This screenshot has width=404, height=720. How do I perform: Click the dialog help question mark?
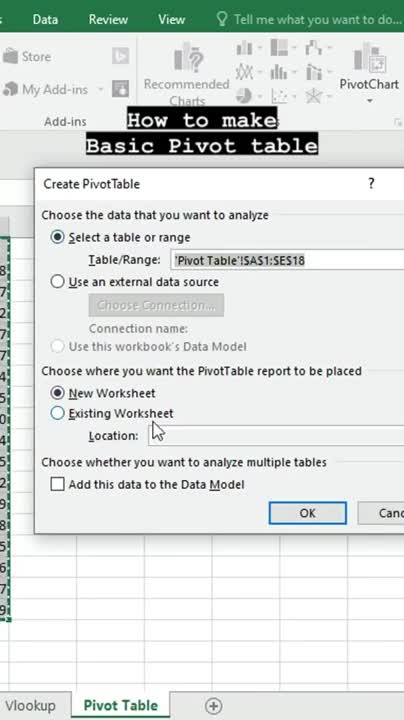pyautogui.click(x=371, y=184)
